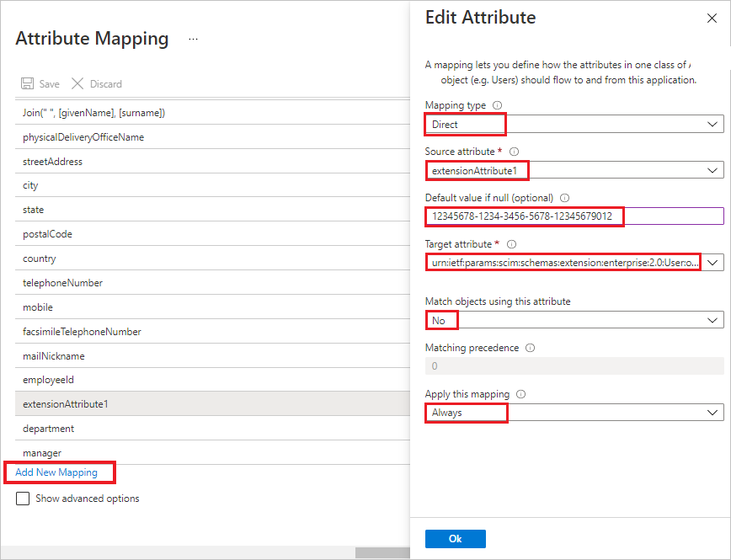Click the Ok button

tap(456, 539)
